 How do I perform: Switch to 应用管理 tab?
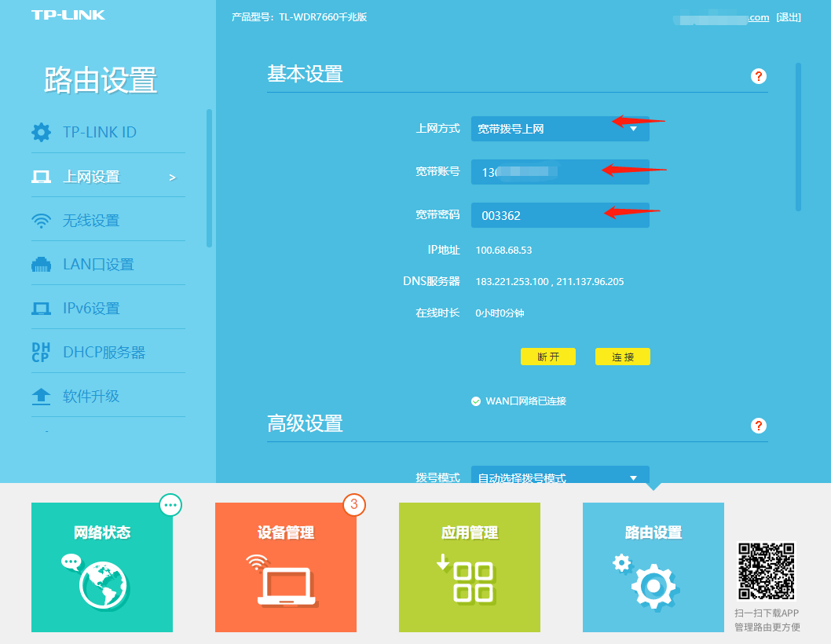[x=470, y=567]
